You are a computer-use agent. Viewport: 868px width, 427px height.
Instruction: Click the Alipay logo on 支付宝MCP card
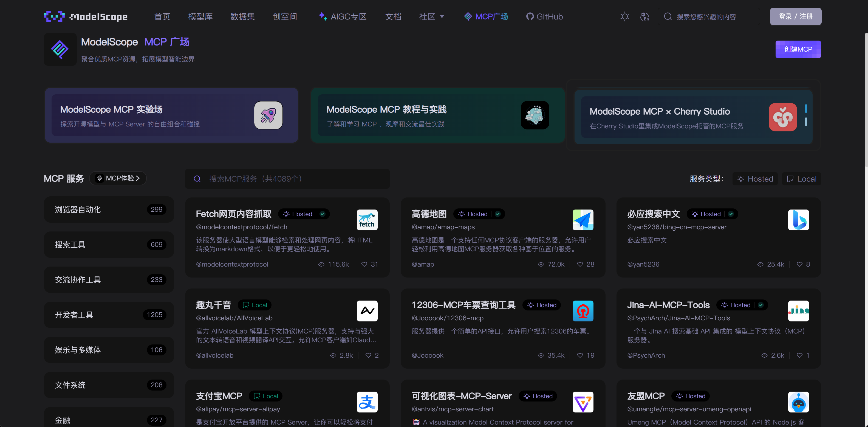click(x=367, y=402)
